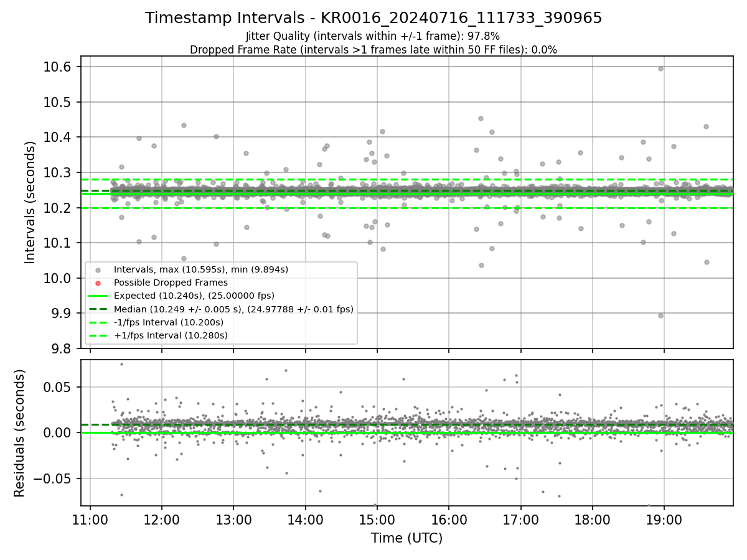
Task: Click legend entry 'Expected (10.240s), (25.00000 fps)'
Action: pyautogui.click(x=194, y=296)
